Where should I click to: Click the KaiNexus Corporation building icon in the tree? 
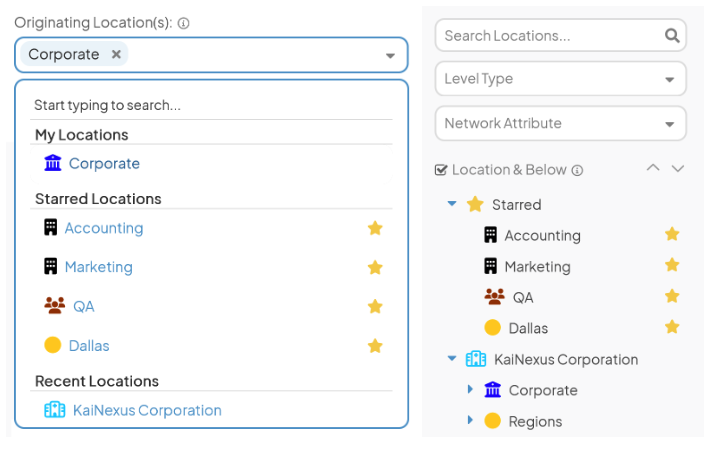click(x=476, y=359)
